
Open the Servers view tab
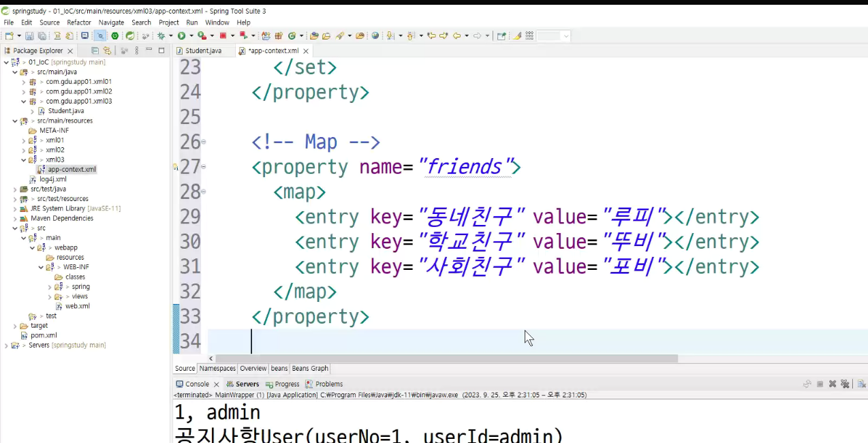[243, 384]
